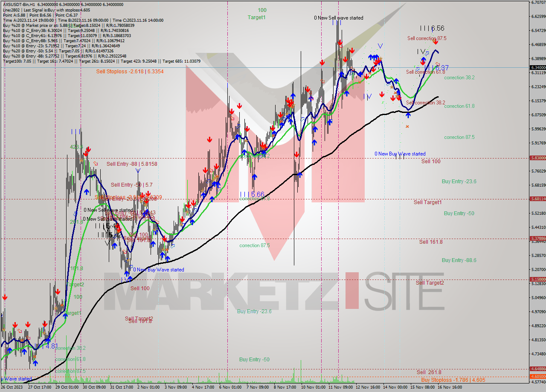
Task: Select the 'Sell correction 87.5' label
Action: 427,38
